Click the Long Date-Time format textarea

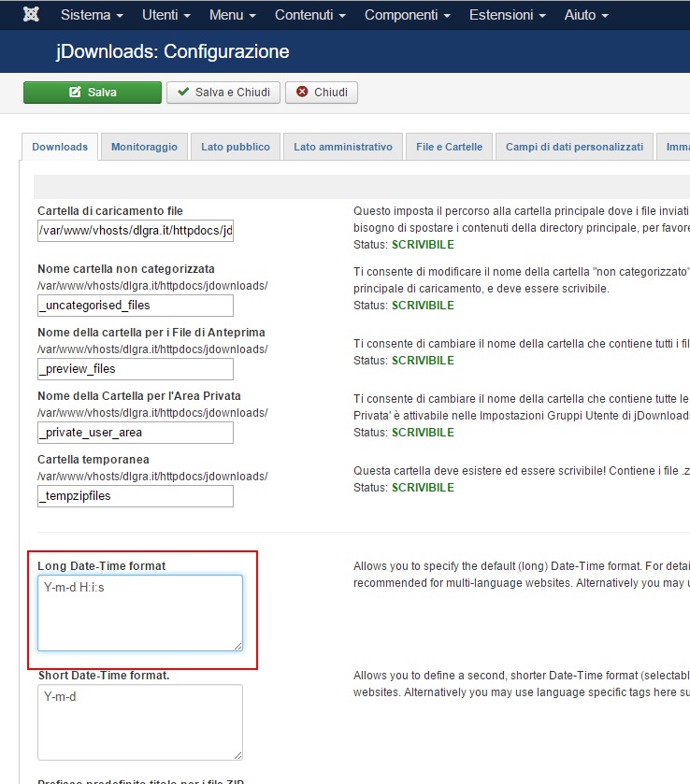pyautogui.click(x=140, y=613)
